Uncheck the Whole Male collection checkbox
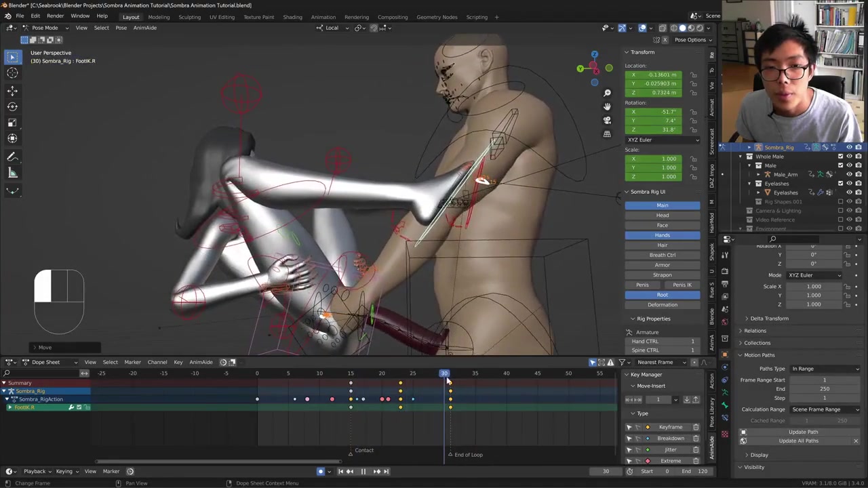 pyautogui.click(x=840, y=157)
